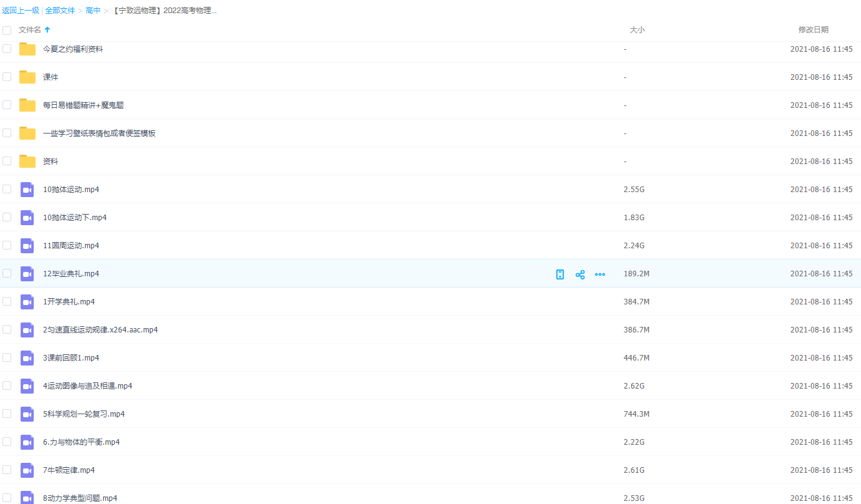Viewport: 861px width, 504px height.
Task: Click 返回上一级 to go back
Action: click(x=21, y=11)
